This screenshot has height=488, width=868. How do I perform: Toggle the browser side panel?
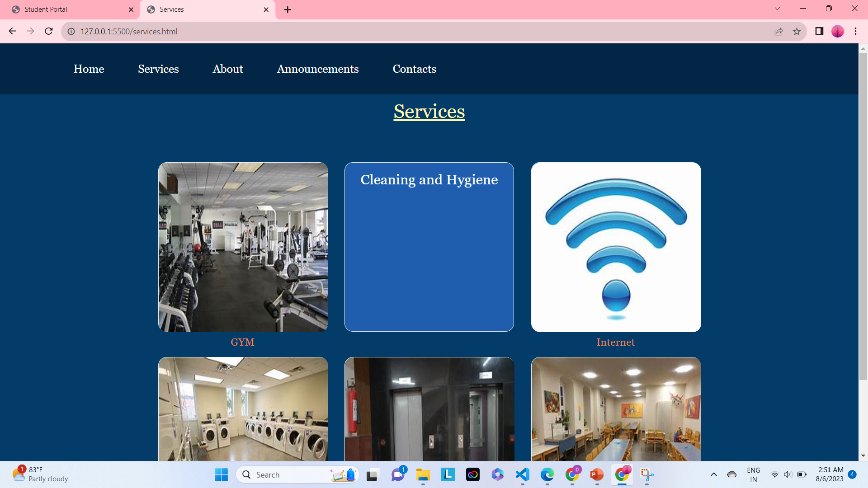[819, 31]
